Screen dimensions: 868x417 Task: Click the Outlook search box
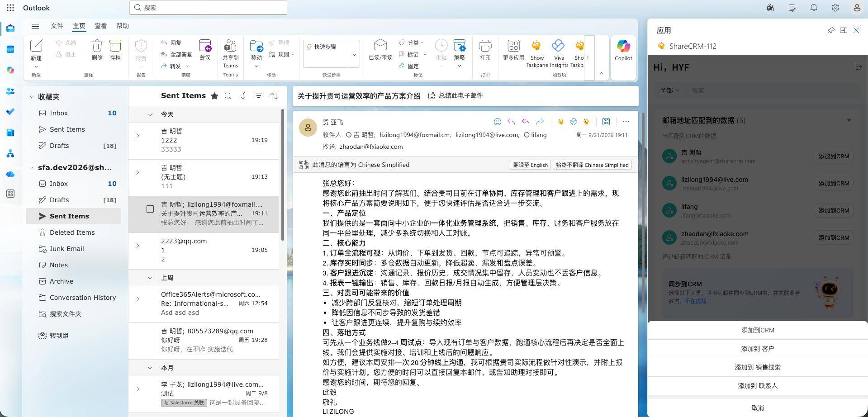click(x=208, y=8)
